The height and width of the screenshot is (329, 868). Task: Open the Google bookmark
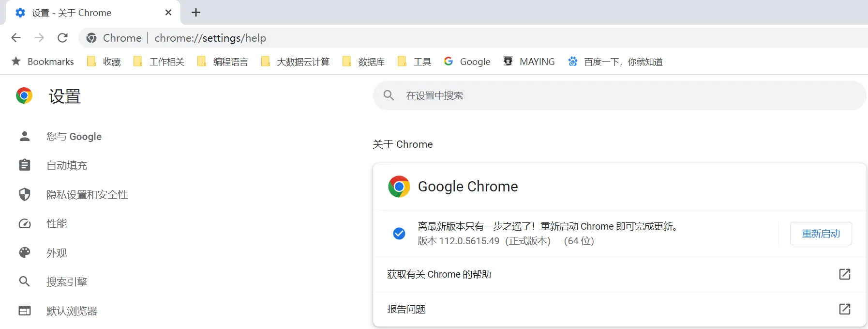click(x=467, y=62)
